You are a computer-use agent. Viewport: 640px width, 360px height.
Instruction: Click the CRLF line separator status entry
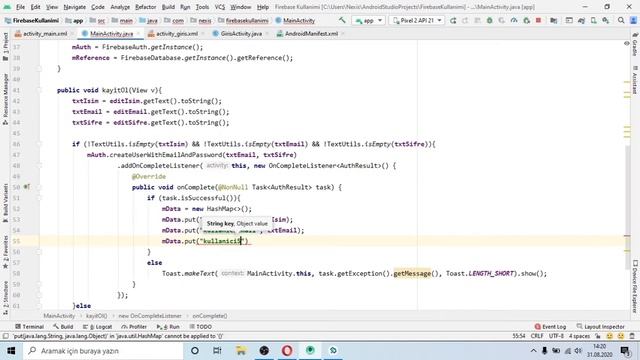coord(537,336)
